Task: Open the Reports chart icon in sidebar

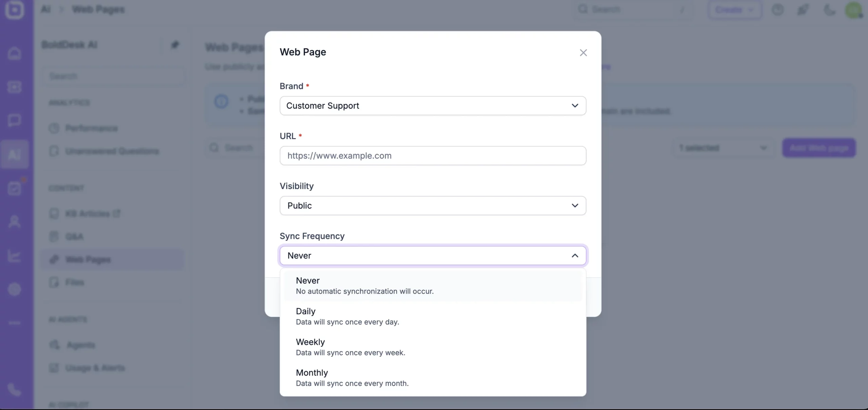Action: (14, 255)
